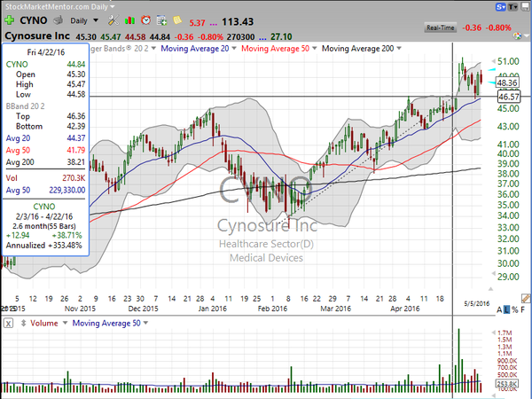Open the colorful palette wheel icon
532x399 pixels.
pos(517,35)
